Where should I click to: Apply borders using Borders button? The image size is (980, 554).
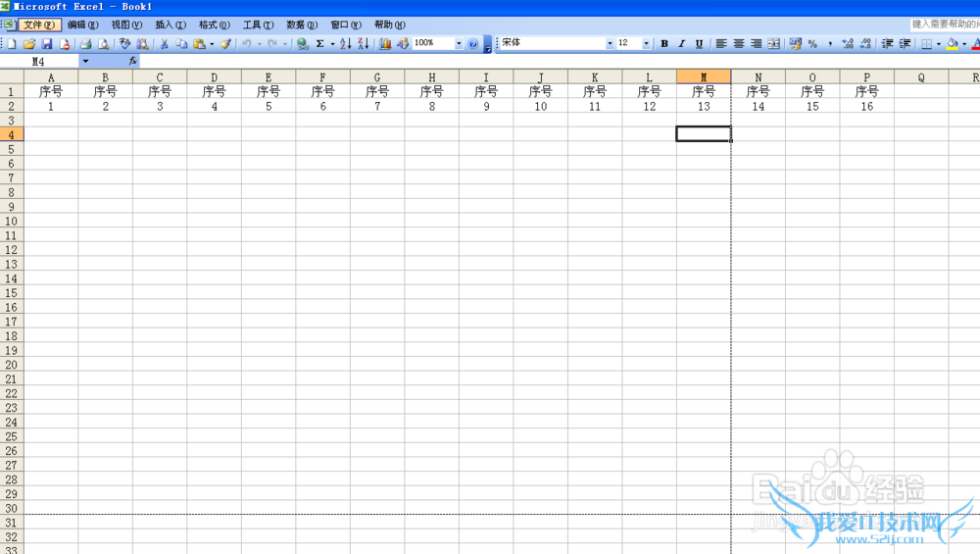(x=926, y=44)
